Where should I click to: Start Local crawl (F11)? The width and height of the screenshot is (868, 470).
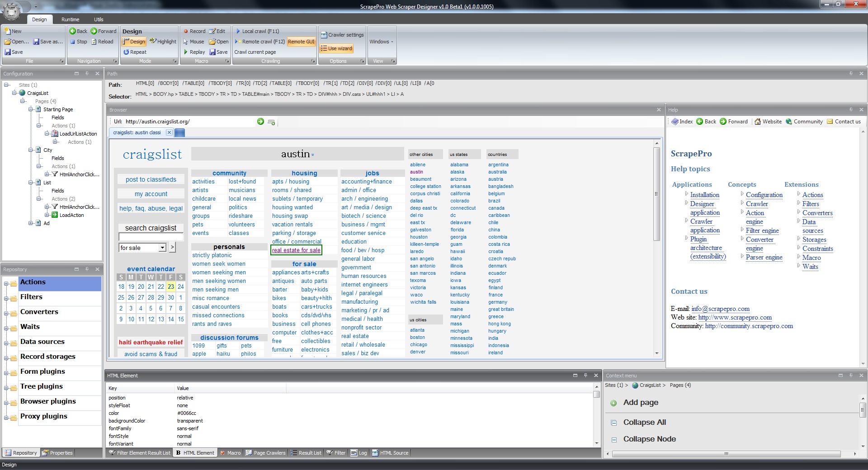pyautogui.click(x=257, y=31)
